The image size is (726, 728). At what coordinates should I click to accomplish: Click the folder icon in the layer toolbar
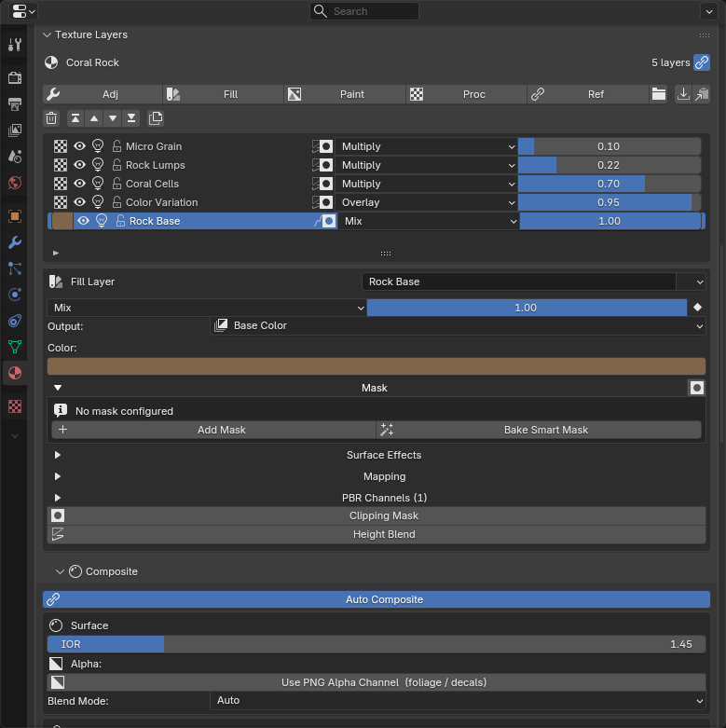[x=659, y=94]
